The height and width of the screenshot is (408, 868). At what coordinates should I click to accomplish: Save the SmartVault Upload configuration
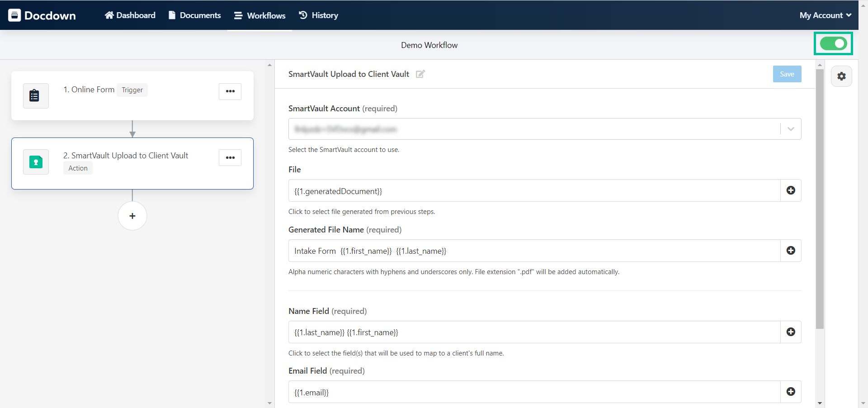click(787, 74)
